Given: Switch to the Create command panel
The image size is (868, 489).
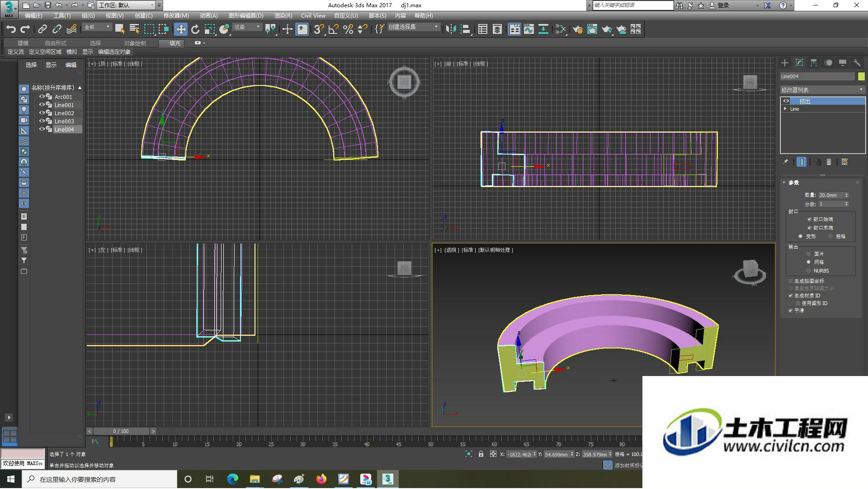Looking at the screenshot, I should 785,63.
